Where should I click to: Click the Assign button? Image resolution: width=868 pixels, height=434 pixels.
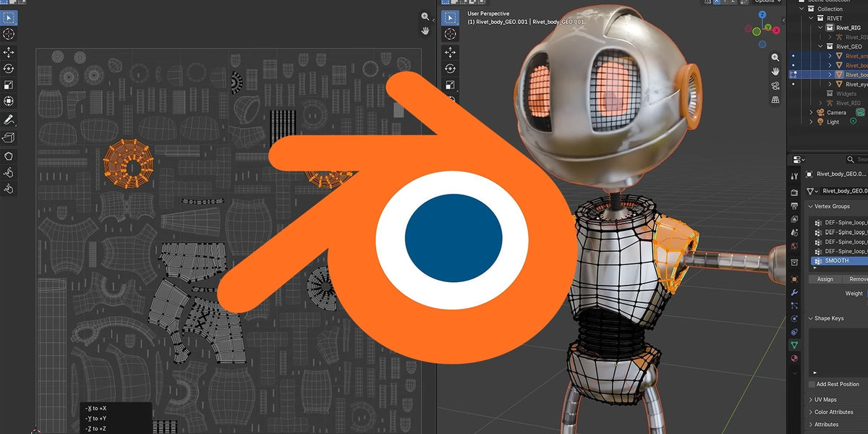[x=825, y=279]
